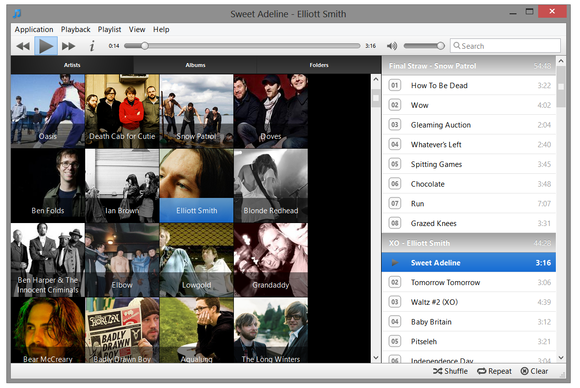Open the Playback menu
This screenshot has width=580, height=388.
click(75, 30)
